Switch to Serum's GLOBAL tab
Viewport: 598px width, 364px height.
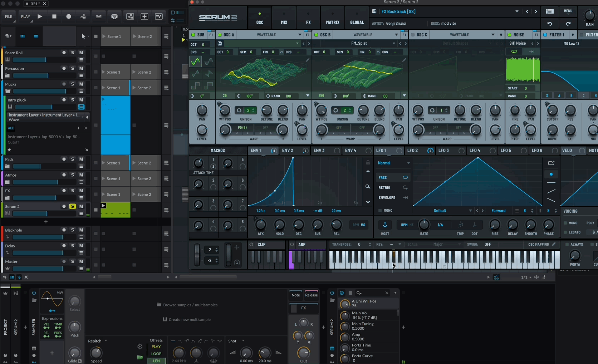(357, 18)
